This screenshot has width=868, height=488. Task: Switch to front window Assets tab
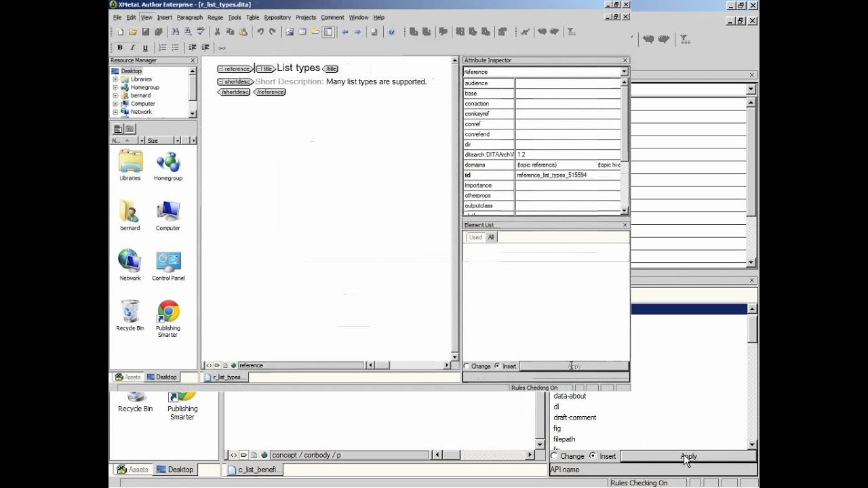pyautogui.click(x=127, y=378)
